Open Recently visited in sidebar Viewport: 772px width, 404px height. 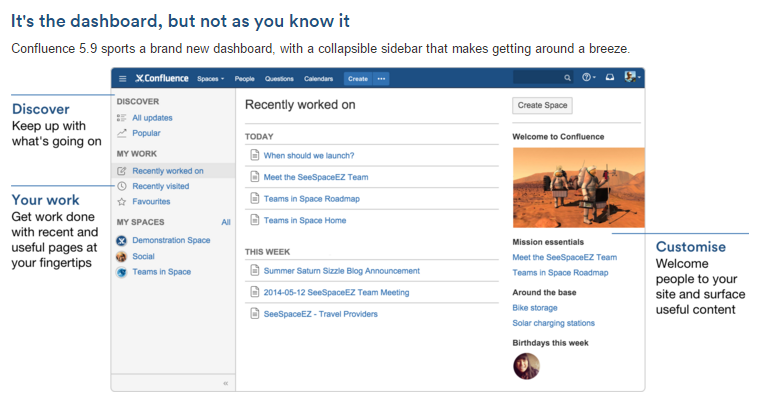click(x=161, y=186)
